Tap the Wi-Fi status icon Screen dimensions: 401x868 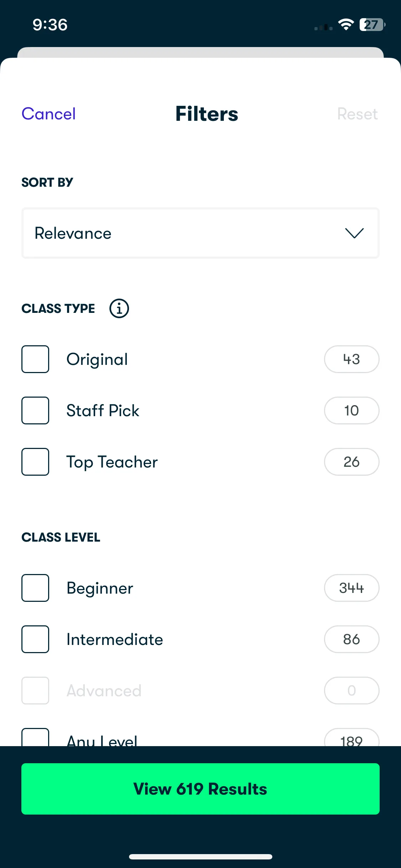(346, 25)
